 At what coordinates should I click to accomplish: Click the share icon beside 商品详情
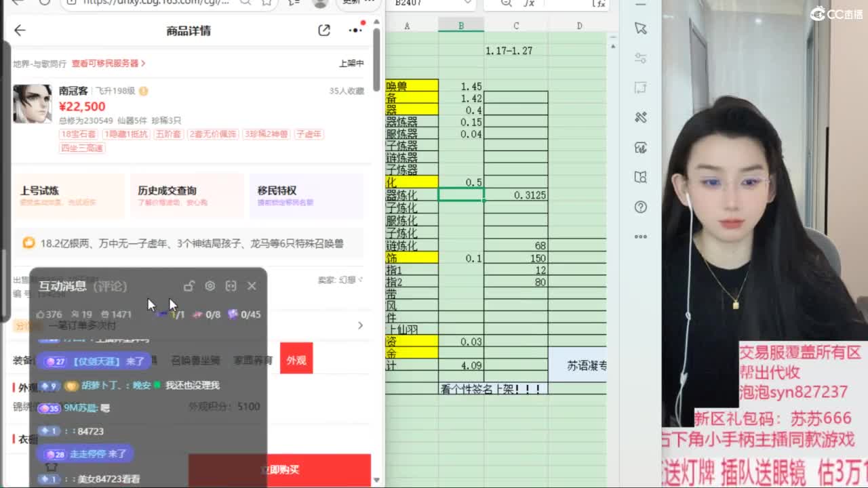point(324,30)
